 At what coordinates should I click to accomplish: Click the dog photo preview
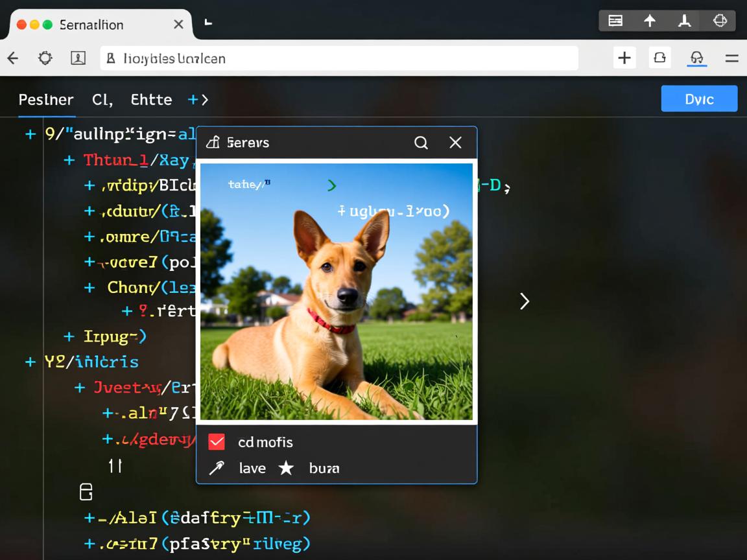pos(336,292)
